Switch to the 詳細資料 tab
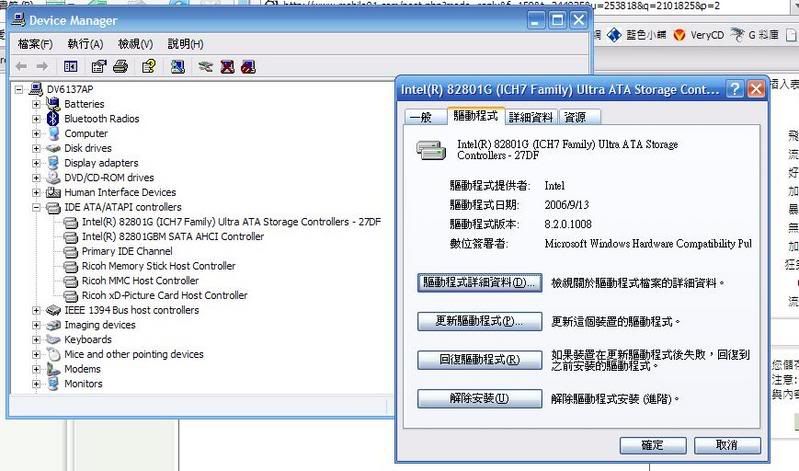Screen dimensions: 799x471 tap(530, 117)
